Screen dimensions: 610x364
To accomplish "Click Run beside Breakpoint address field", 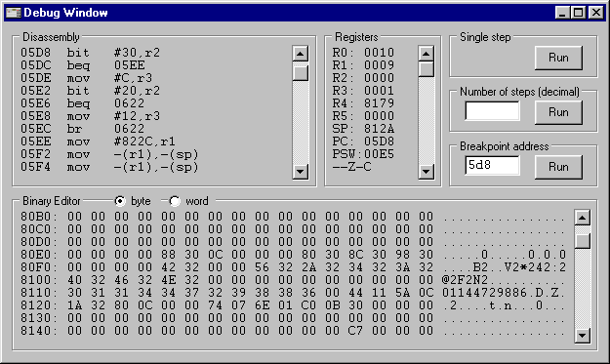I will click(558, 167).
